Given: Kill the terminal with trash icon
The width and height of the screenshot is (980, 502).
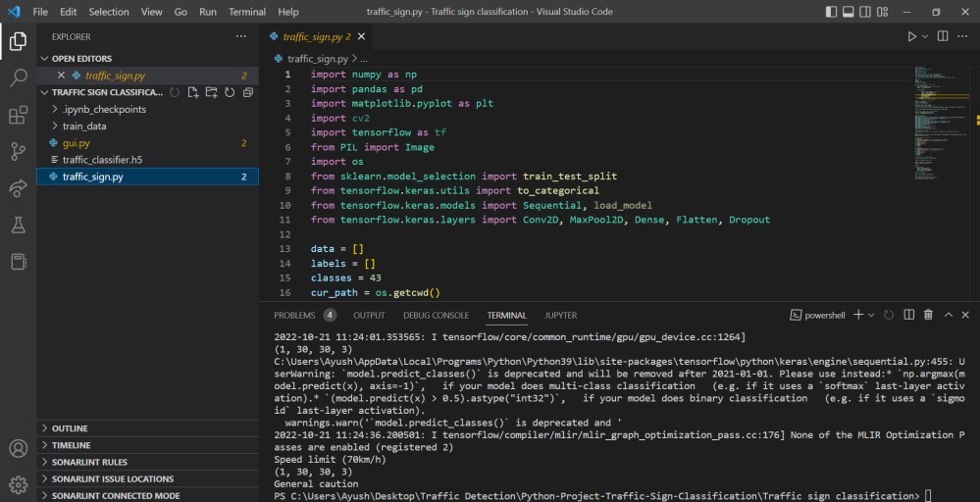Looking at the screenshot, I should coord(929,315).
